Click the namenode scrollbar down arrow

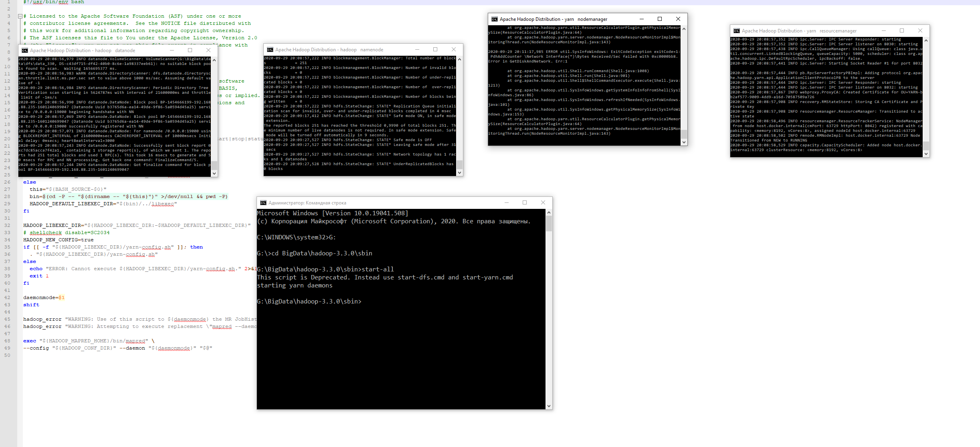click(460, 172)
